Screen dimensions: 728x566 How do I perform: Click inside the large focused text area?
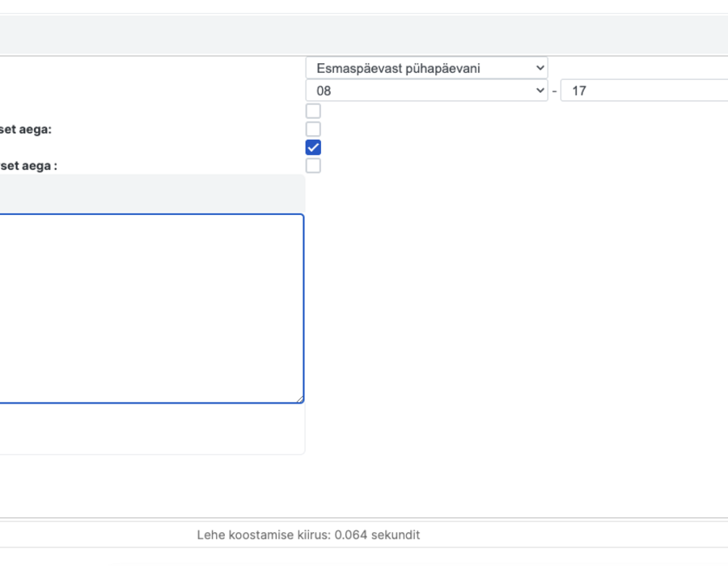[151, 309]
